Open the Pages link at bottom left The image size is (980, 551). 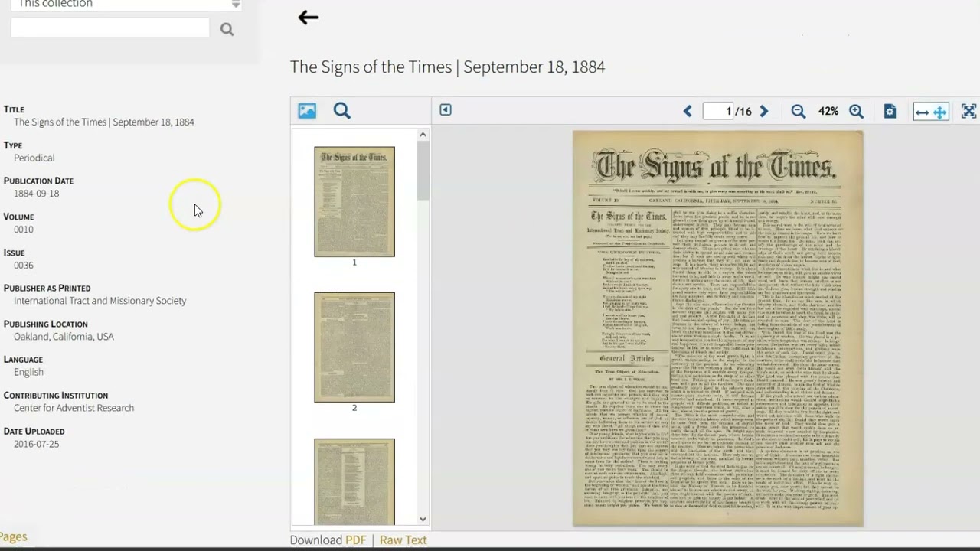coord(13,536)
